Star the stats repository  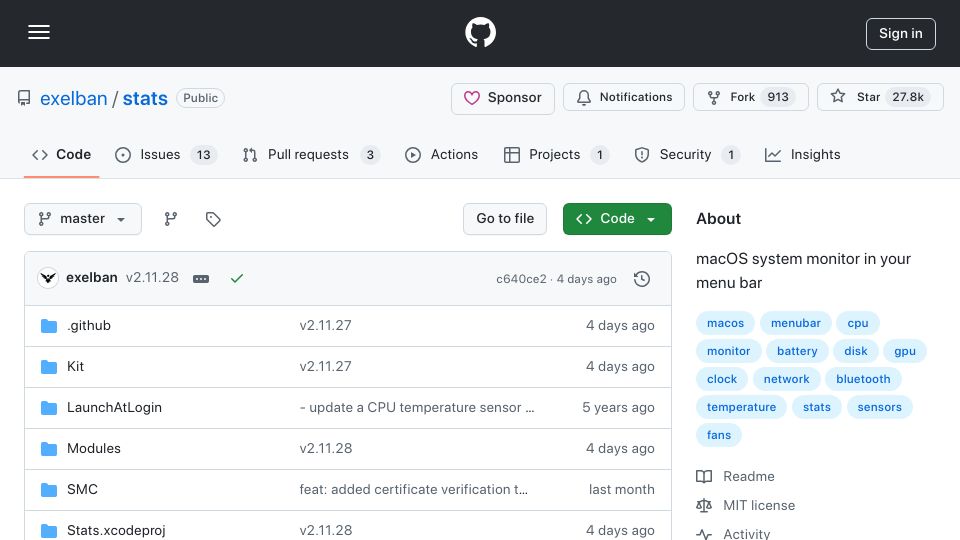[880, 97]
